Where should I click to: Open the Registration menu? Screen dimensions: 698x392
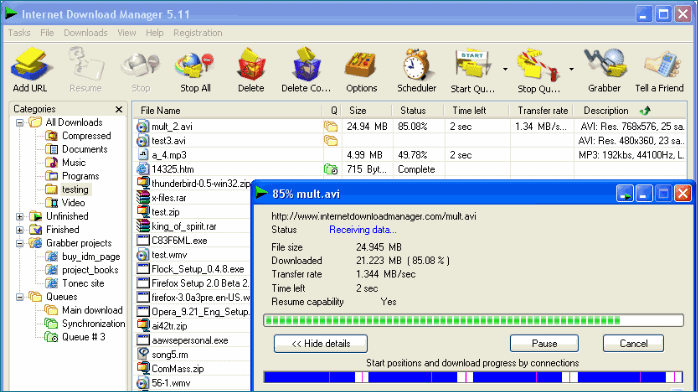[198, 33]
